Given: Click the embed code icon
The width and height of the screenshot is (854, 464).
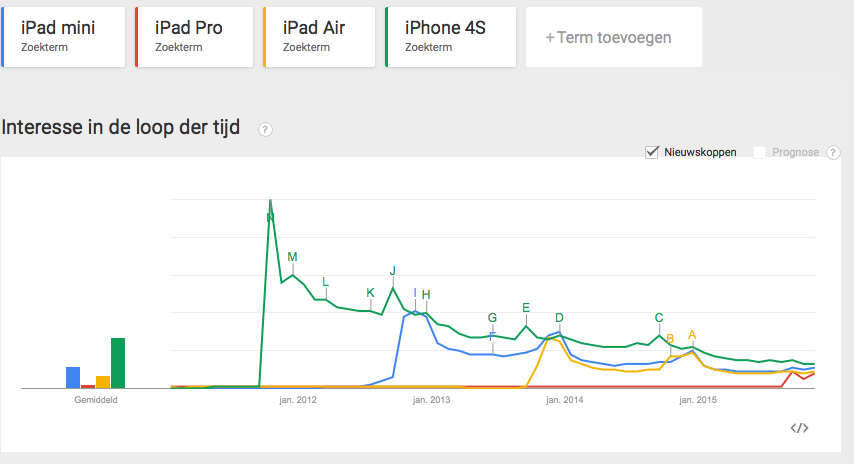Looking at the screenshot, I should (799, 428).
